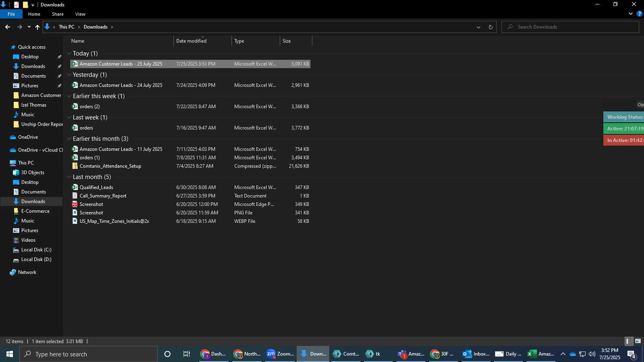Expand the ribbon using the chevron
Image resolution: width=644 pixels, height=362 pixels.
click(x=630, y=14)
